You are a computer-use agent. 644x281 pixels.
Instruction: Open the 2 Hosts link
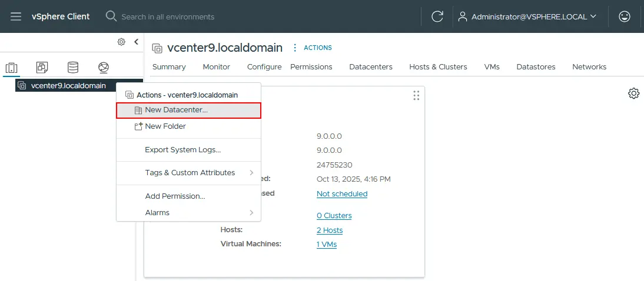pos(330,230)
